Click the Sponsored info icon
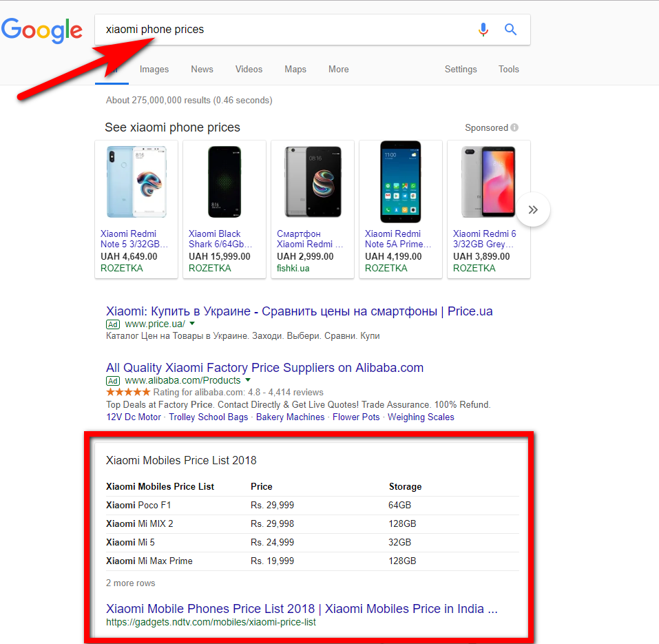The height and width of the screenshot is (644, 659). [514, 127]
